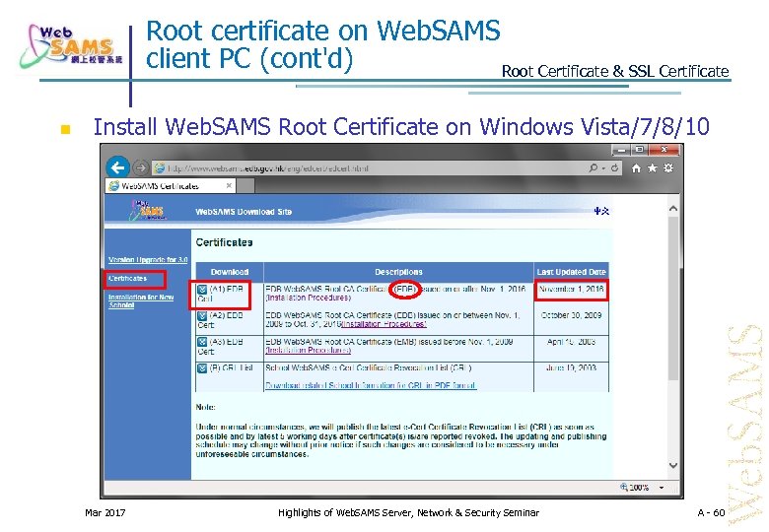Click the 100% zoom level text
Screen dimensions: 769x532
tap(640, 488)
